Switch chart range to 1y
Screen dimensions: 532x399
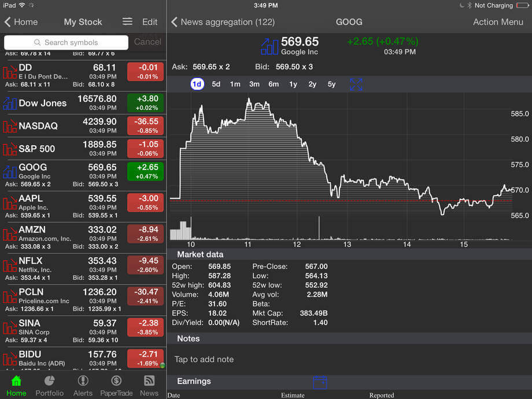click(293, 84)
